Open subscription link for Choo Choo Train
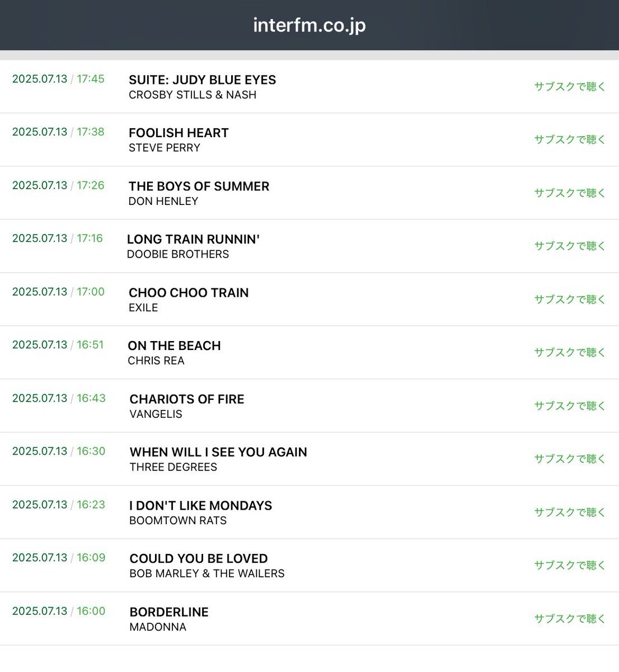The height and width of the screenshot is (672, 619). (570, 299)
